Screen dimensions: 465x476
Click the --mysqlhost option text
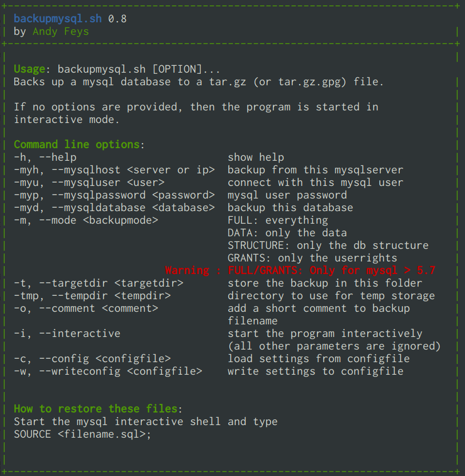click(x=114, y=170)
